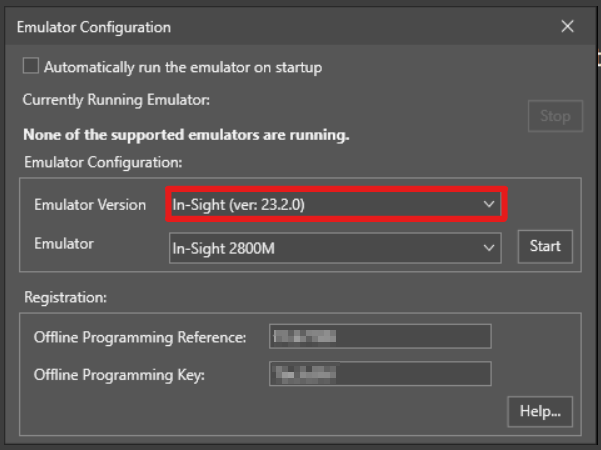
Task: Click the 'Currently Running Emulator:' heading
Action: 116,101
